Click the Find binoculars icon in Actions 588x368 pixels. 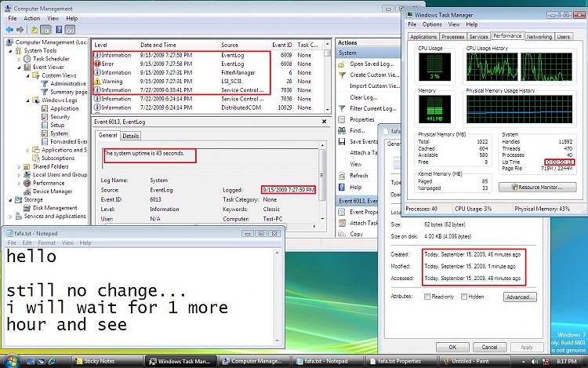(x=342, y=130)
